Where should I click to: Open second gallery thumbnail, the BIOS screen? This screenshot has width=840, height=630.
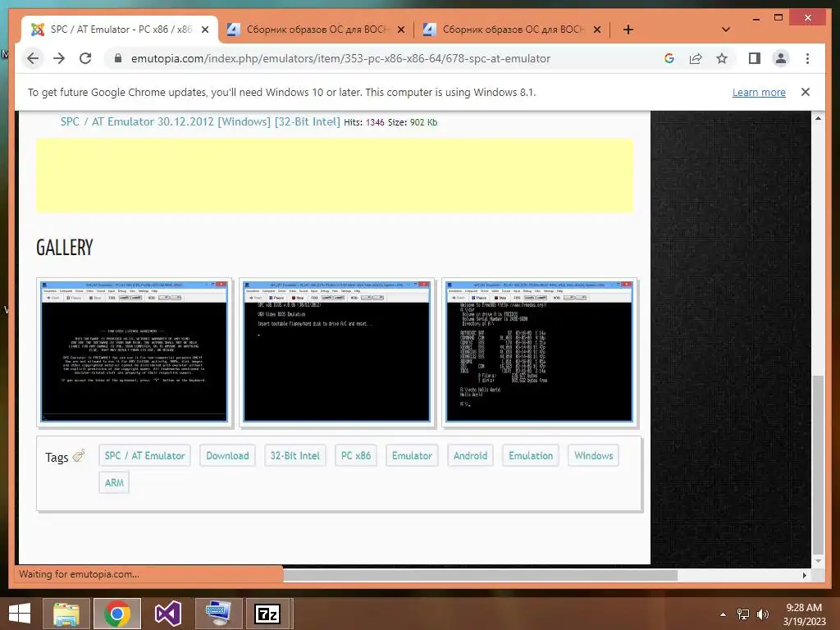click(x=336, y=352)
